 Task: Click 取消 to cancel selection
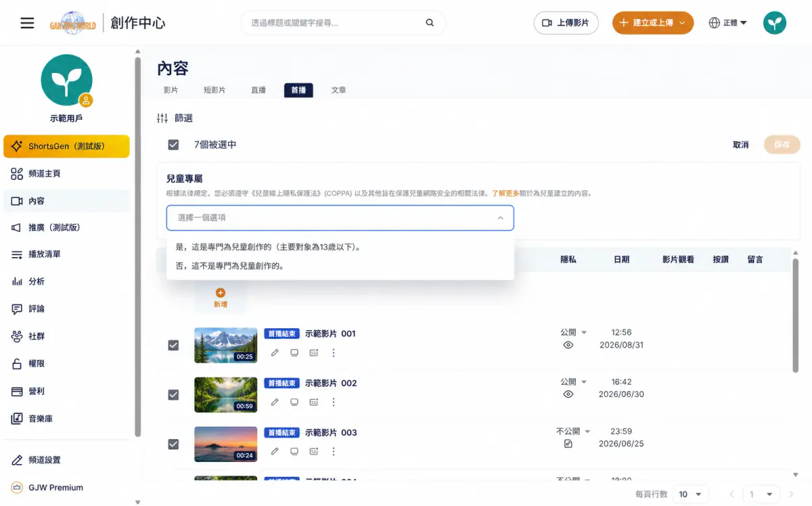tap(741, 145)
